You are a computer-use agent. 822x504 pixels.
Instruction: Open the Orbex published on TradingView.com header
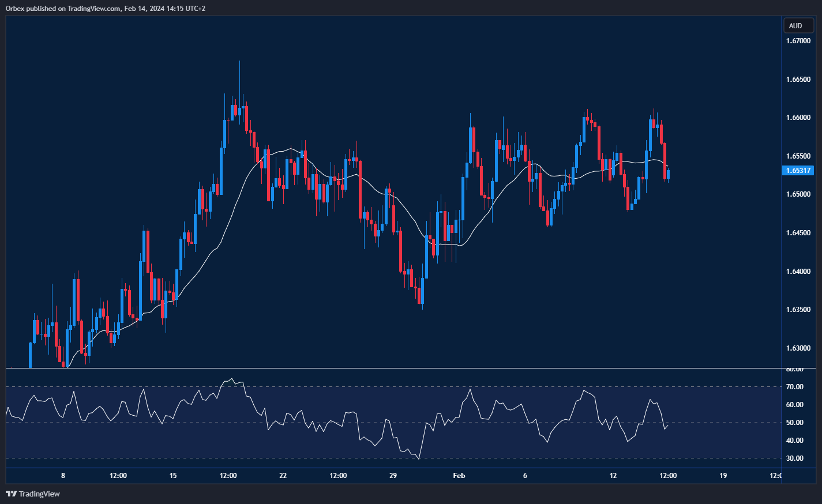106,9
